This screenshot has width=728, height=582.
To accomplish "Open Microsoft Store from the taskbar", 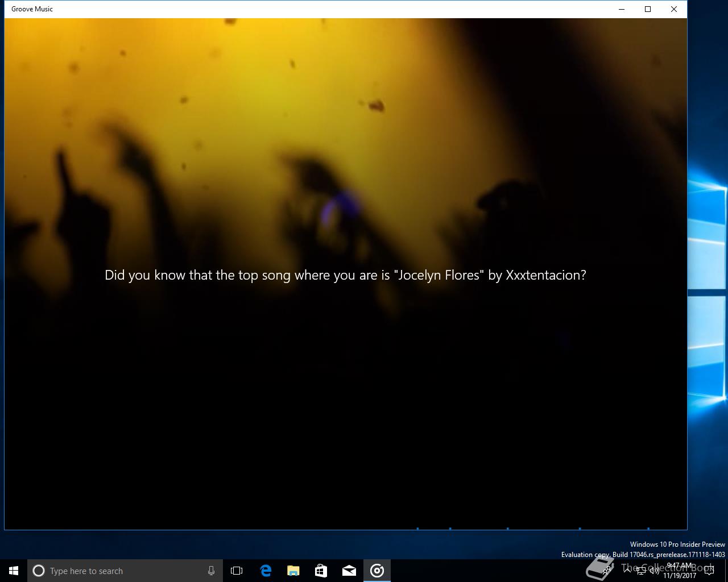I will coord(321,571).
